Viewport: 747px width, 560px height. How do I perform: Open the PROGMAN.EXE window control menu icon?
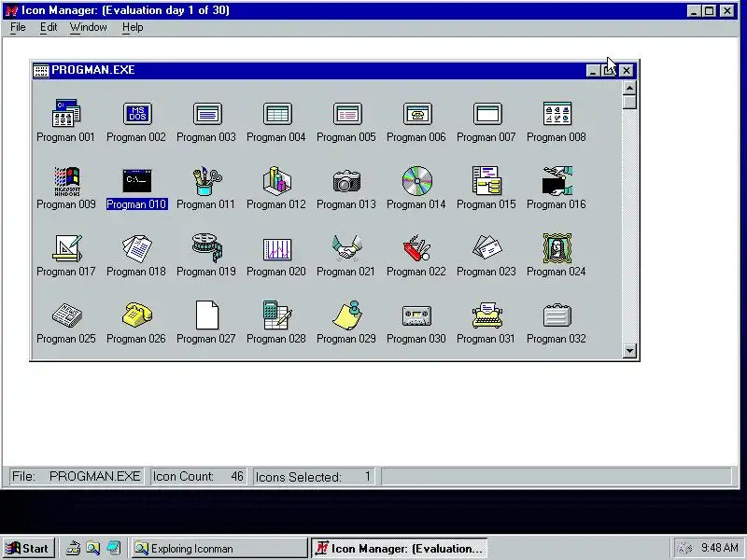[x=41, y=71]
